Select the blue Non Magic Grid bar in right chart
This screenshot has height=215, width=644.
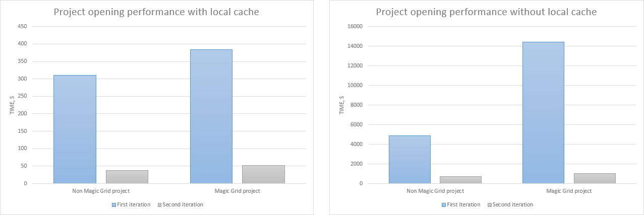[409, 160]
